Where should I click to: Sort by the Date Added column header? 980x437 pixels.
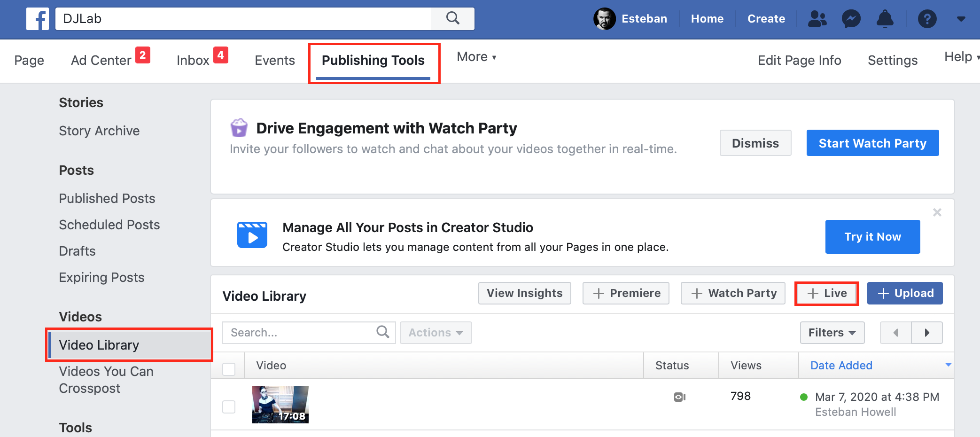tap(841, 365)
